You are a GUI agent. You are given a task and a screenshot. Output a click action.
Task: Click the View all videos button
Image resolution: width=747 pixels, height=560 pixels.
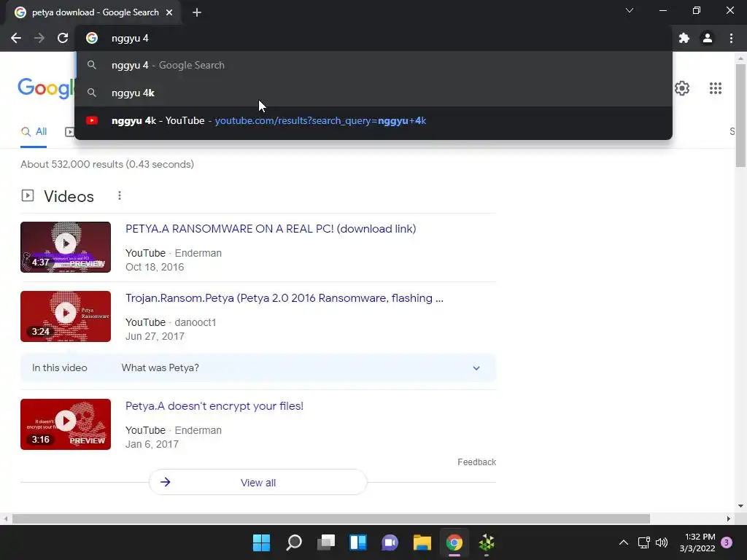(258, 483)
